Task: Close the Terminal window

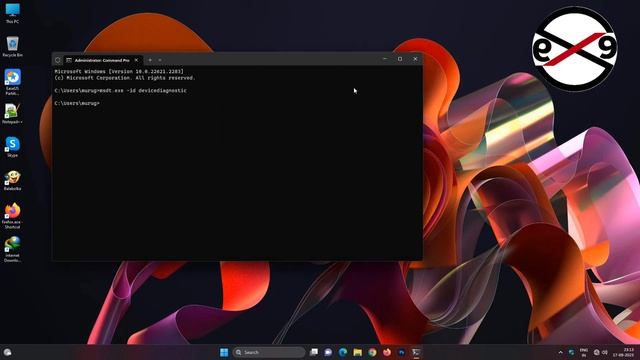Action: (x=415, y=59)
